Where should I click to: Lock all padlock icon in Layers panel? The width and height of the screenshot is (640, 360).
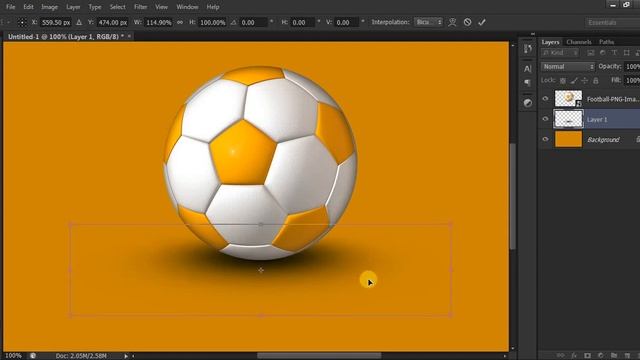tap(596, 81)
